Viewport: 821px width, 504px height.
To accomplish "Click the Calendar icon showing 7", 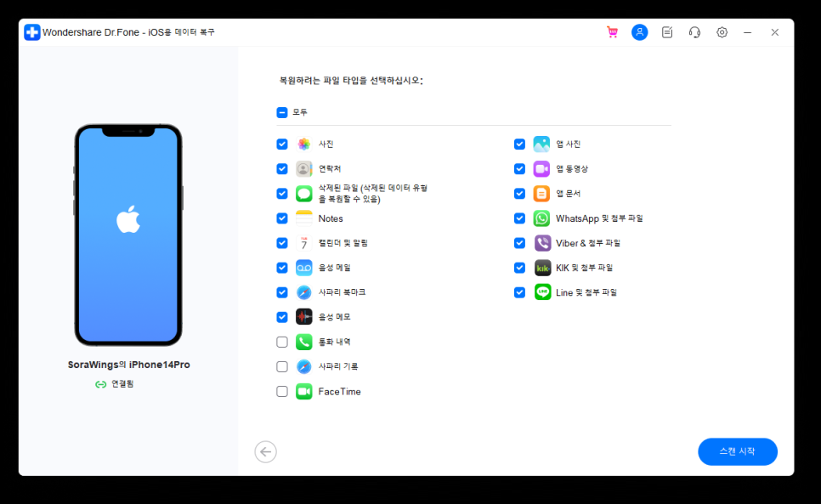I will tap(303, 243).
